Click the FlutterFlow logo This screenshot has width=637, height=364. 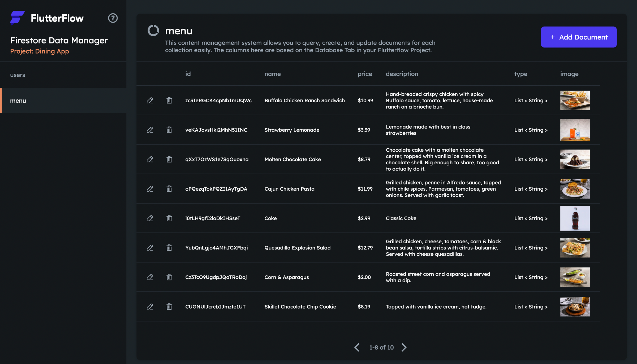tap(18, 18)
